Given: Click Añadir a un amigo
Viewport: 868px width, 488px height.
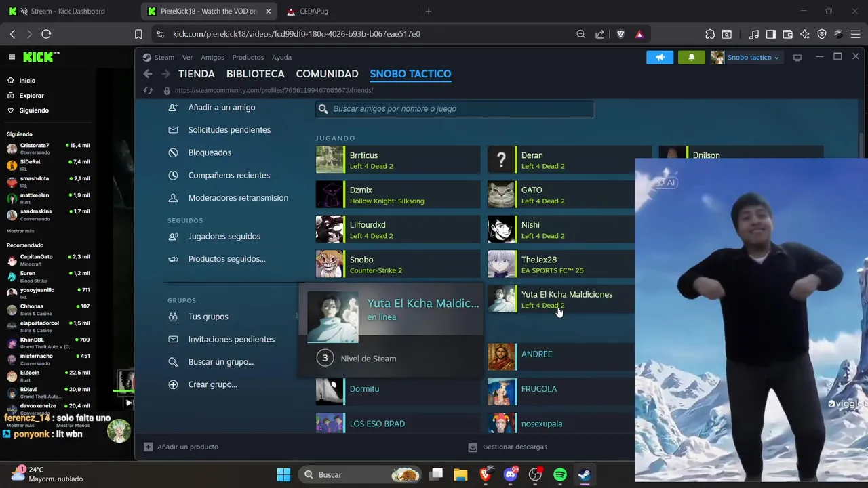Looking at the screenshot, I should click(221, 108).
